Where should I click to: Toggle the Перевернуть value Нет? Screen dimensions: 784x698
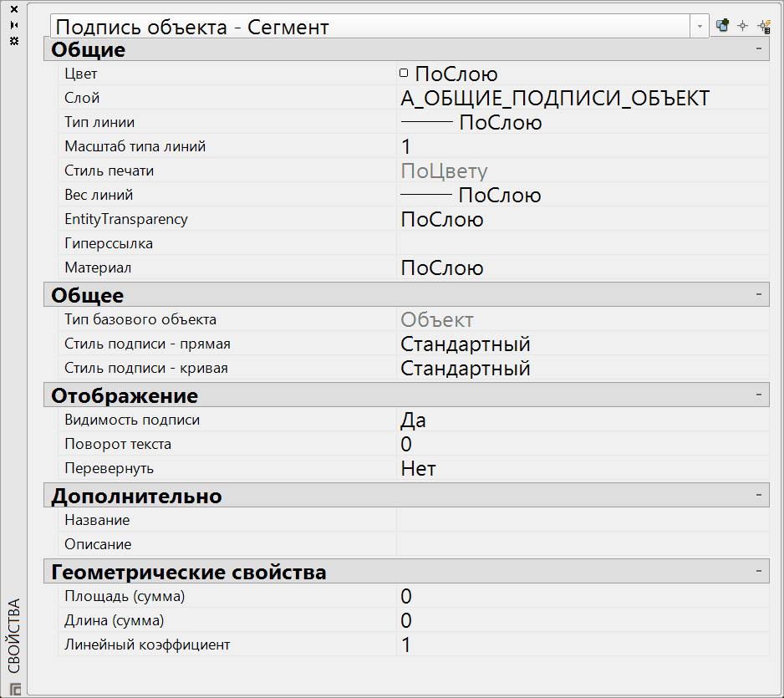(x=582, y=469)
